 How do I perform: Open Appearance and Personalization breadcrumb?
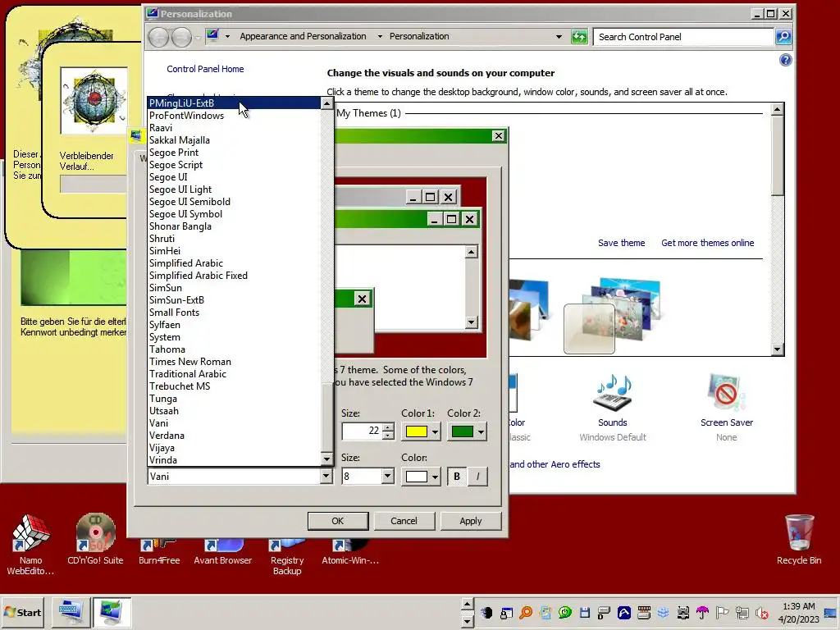303,36
